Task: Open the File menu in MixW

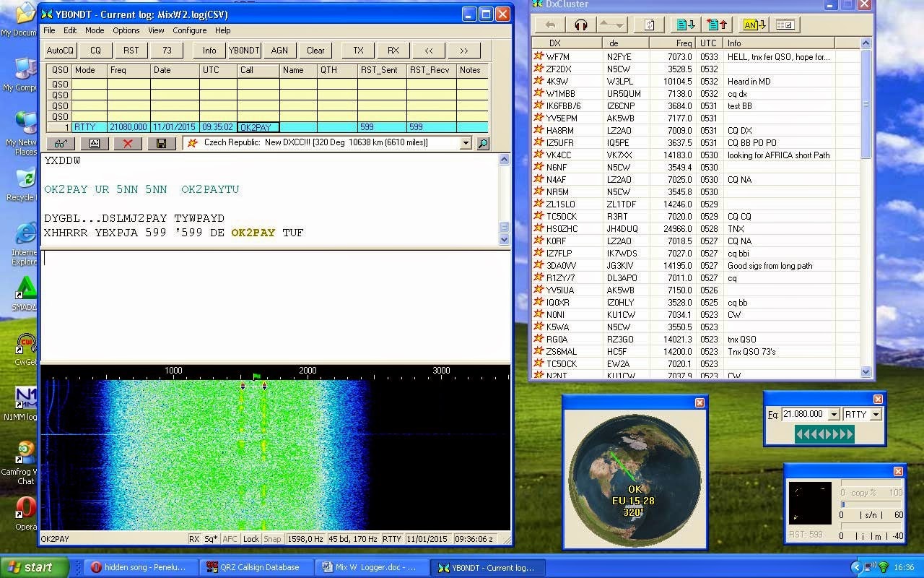Action: tap(49, 30)
